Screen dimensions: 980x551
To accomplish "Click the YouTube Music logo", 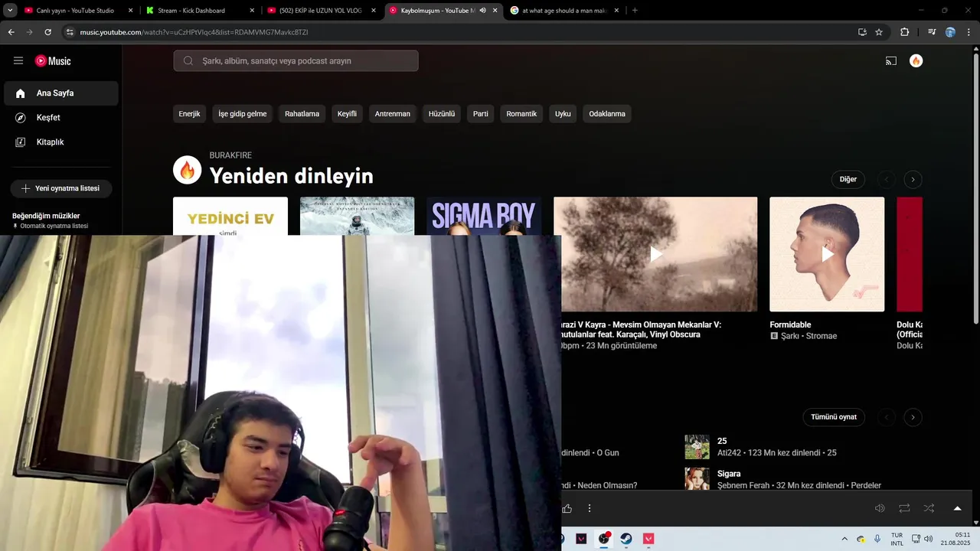I will 53,61.
